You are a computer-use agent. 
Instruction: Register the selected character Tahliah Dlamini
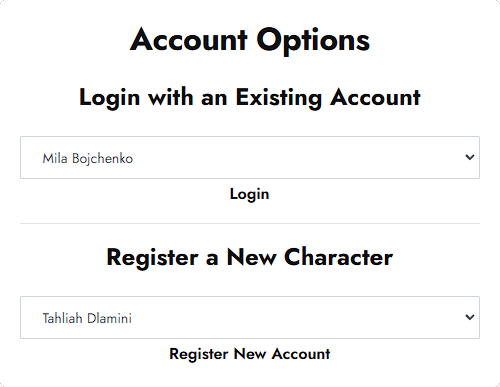(x=250, y=354)
